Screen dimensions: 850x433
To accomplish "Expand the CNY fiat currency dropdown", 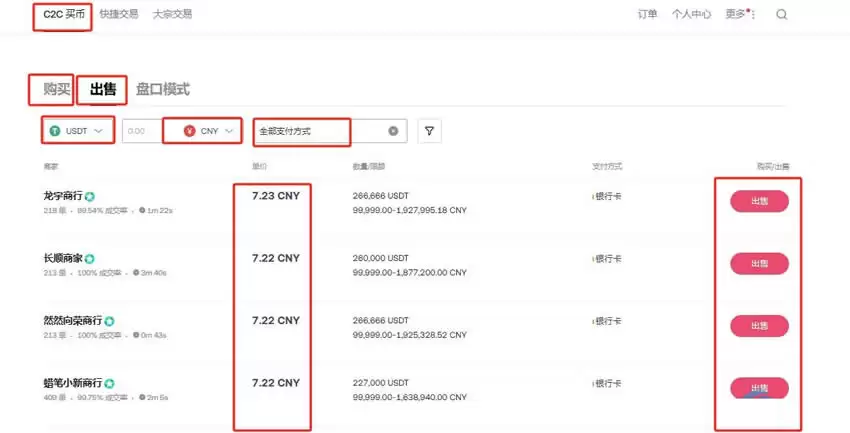I will [x=230, y=131].
